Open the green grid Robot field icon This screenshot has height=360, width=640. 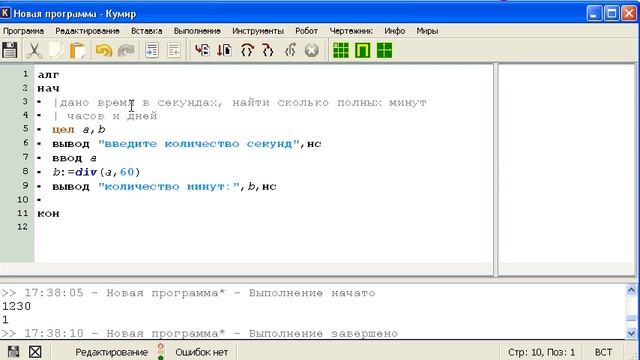point(341,51)
